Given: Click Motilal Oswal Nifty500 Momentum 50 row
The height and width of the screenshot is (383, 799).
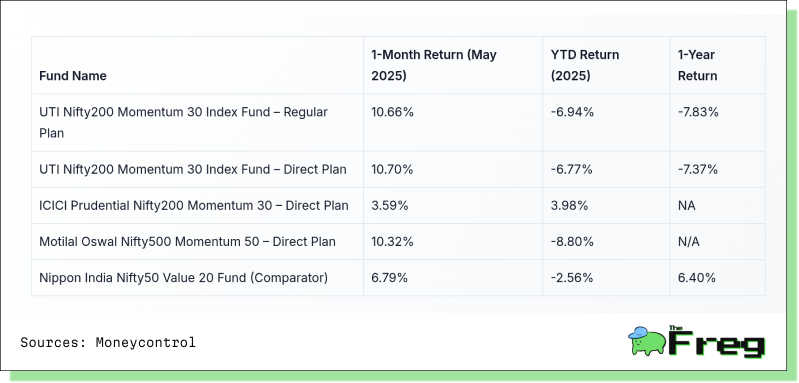Looking at the screenshot, I should (x=398, y=242).
